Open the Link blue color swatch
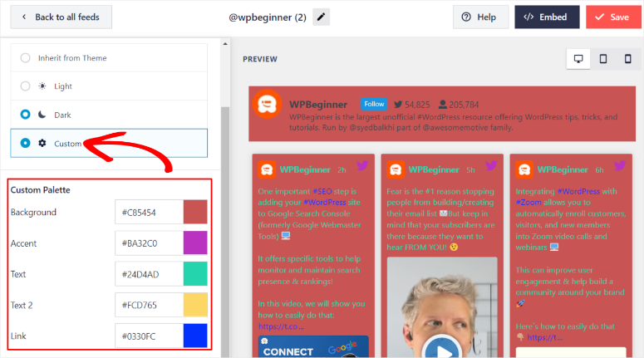The height and width of the screenshot is (358, 644). pyautogui.click(x=195, y=336)
